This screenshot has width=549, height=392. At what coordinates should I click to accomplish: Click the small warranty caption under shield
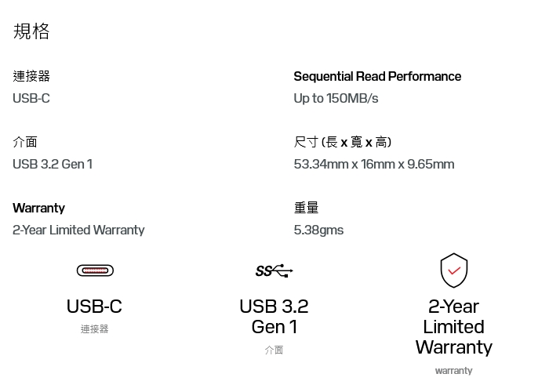(x=454, y=370)
